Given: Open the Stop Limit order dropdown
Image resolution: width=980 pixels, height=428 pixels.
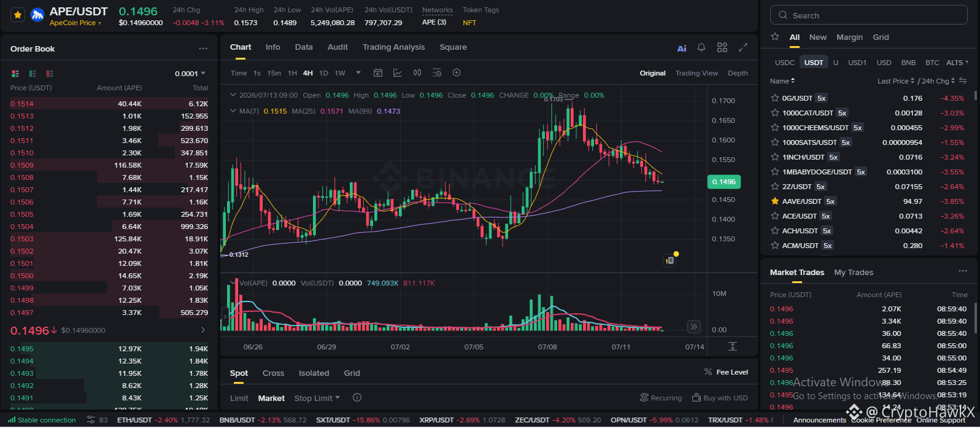Looking at the screenshot, I should [x=317, y=399].
